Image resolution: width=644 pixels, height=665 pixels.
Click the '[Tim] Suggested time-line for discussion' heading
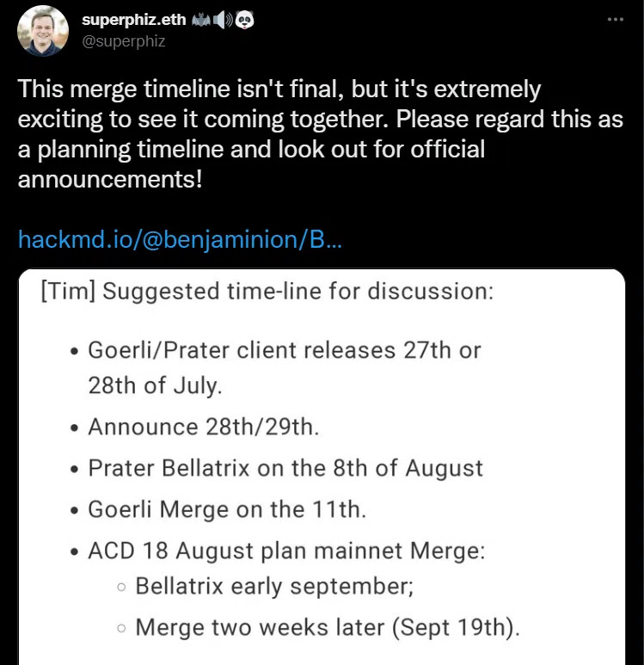coord(267,292)
